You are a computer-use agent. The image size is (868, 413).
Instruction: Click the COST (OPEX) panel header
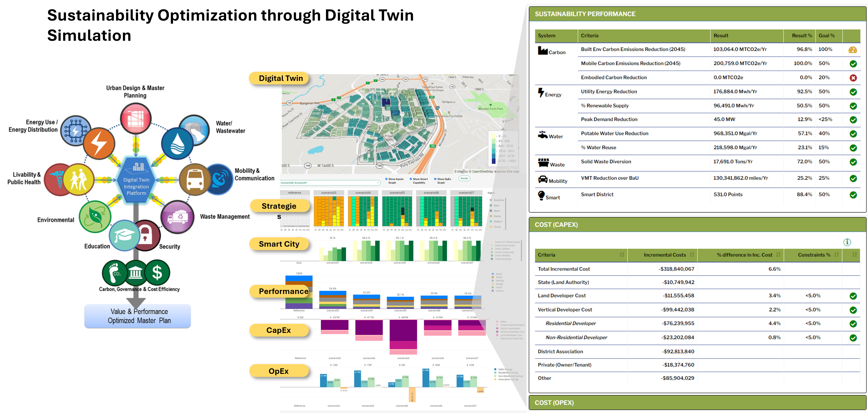coord(697,403)
